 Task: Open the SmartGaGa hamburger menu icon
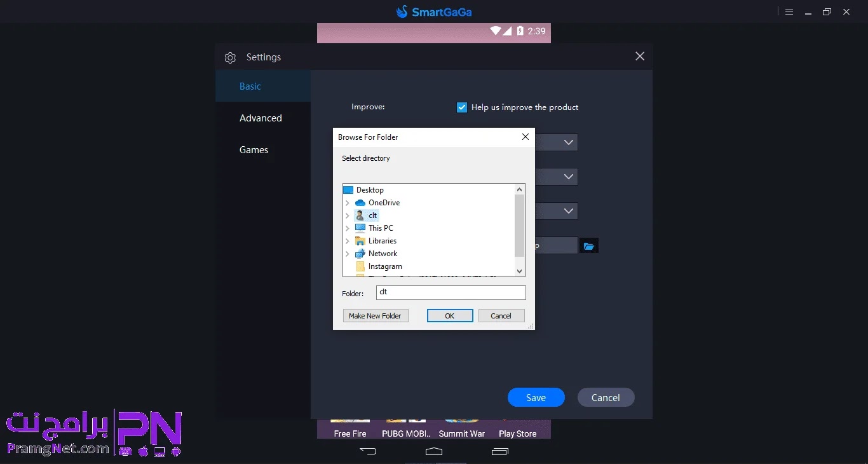tap(789, 11)
